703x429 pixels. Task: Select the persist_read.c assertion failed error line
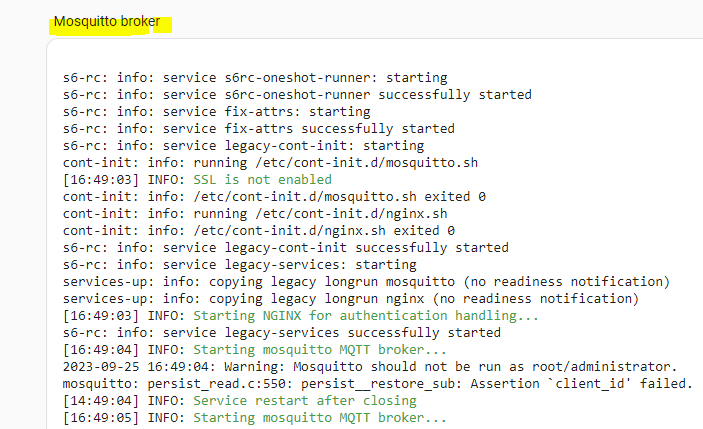pos(377,383)
